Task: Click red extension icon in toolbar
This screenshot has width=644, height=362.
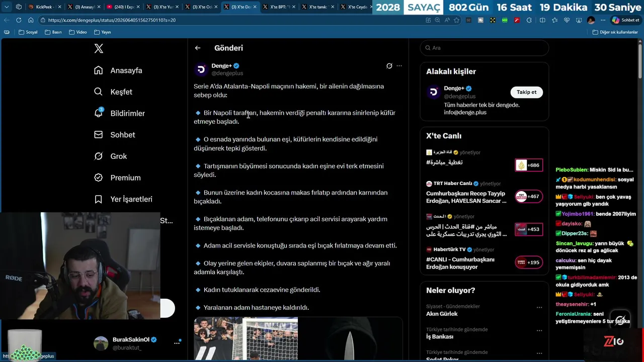Action: pos(517,20)
